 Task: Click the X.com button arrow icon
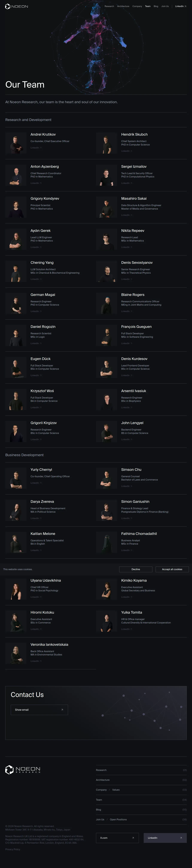(x=133, y=838)
